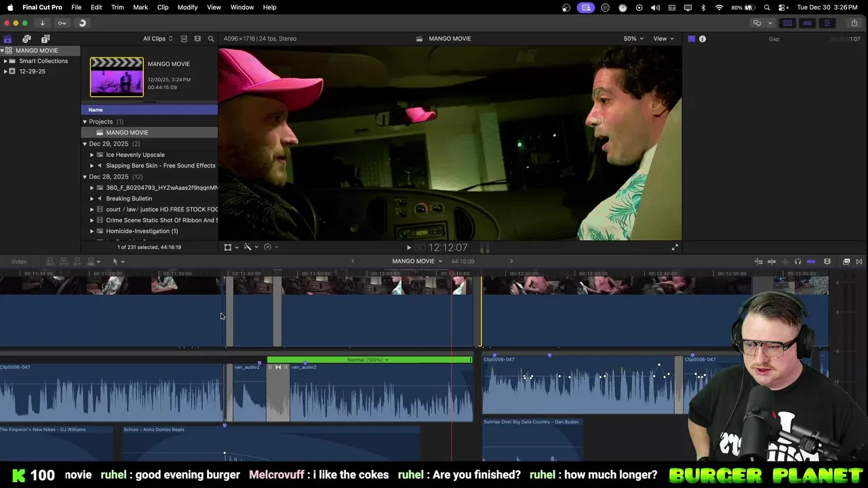
Task: Toggle the filmstrip/list clip view icon
Action: [x=184, y=39]
